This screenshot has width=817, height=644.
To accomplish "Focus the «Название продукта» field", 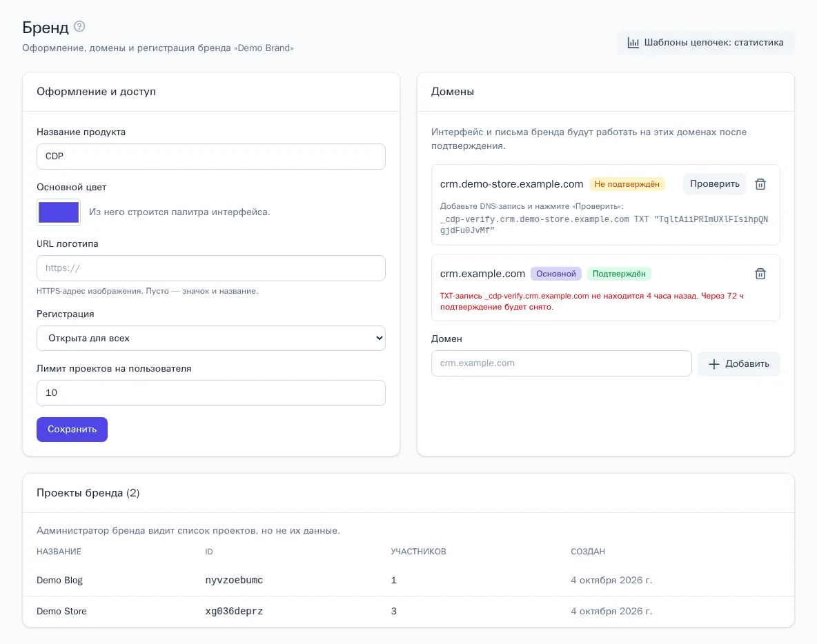I will coord(211,157).
